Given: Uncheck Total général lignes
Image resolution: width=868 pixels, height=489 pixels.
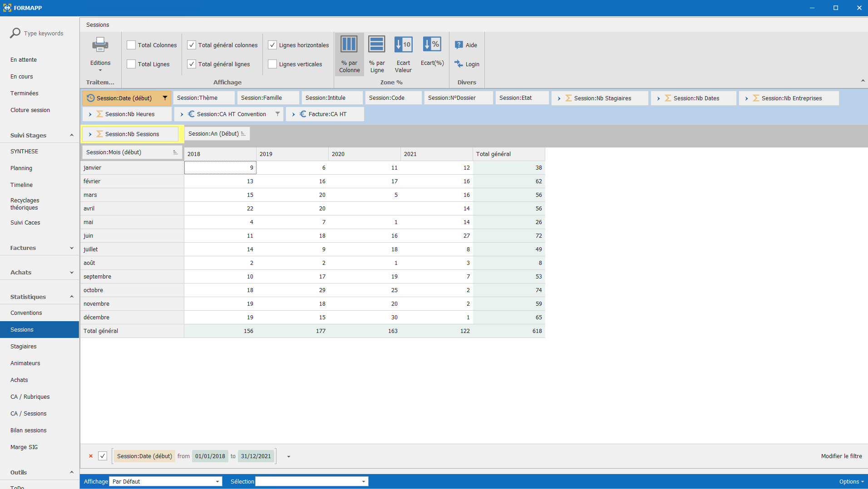Looking at the screenshot, I should point(192,64).
